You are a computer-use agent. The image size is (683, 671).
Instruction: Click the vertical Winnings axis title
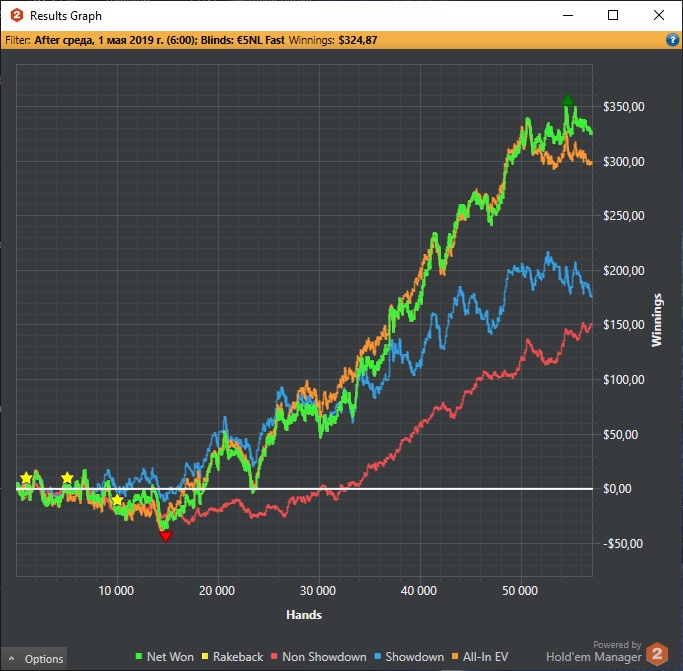657,320
